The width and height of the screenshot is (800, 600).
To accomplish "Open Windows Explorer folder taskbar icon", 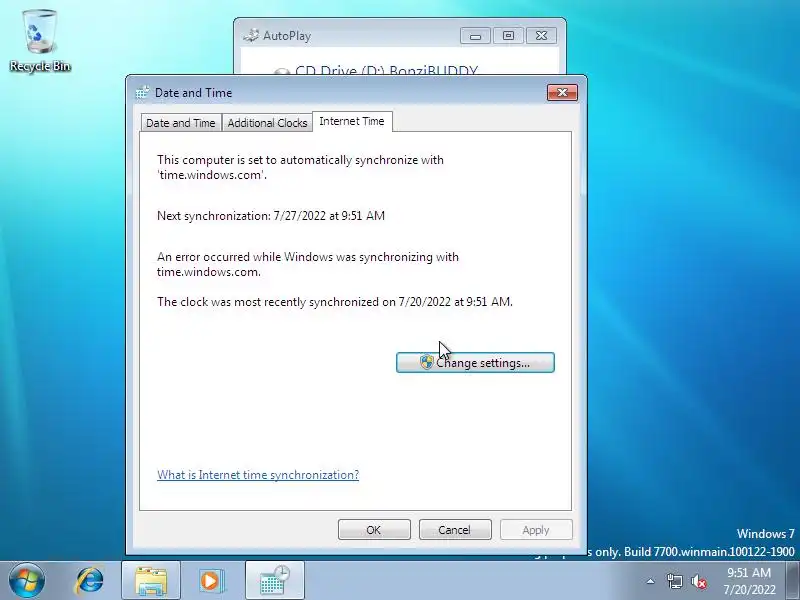I will [151, 581].
